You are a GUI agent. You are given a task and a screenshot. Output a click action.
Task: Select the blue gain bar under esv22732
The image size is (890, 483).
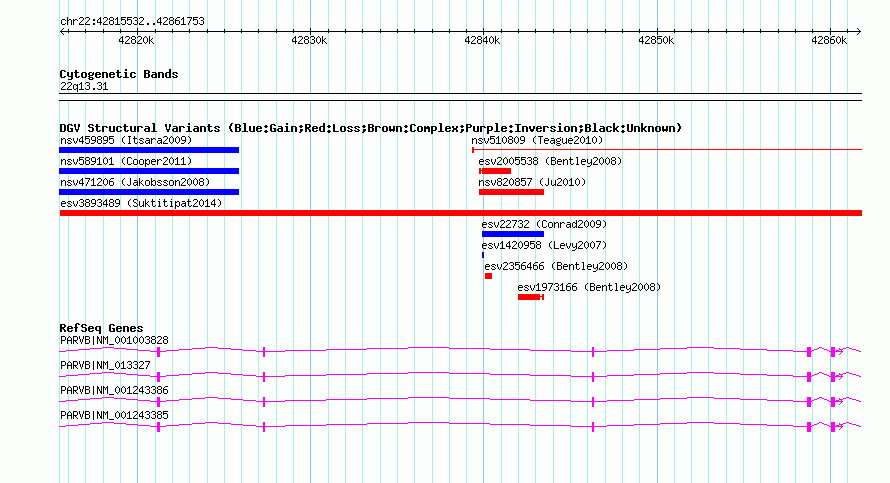513,234
